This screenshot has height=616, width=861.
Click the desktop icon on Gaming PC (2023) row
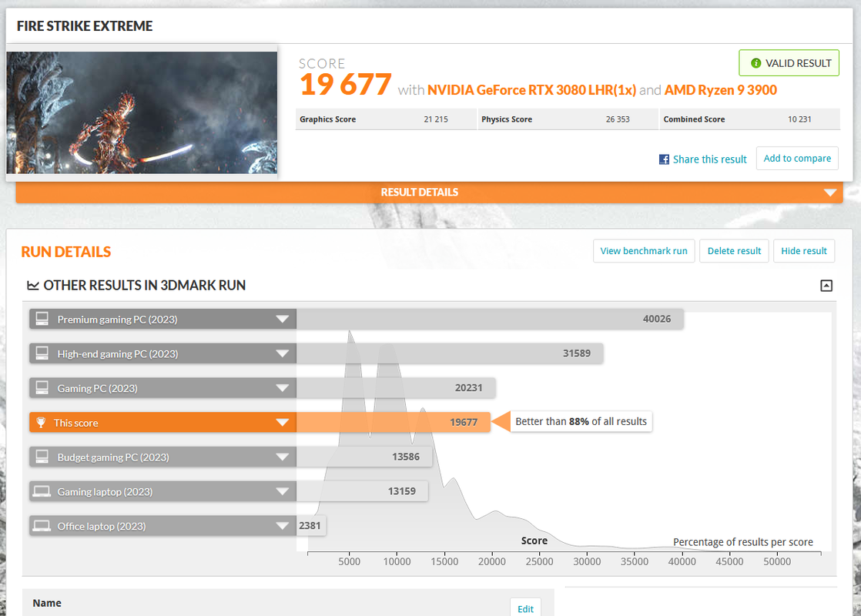click(x=42, y=388)
